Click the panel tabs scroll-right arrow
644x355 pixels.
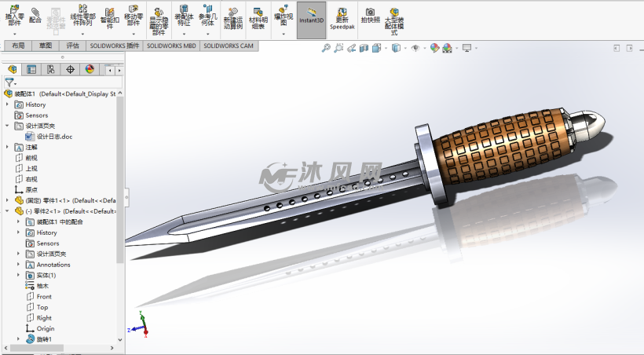pos(119,71)
